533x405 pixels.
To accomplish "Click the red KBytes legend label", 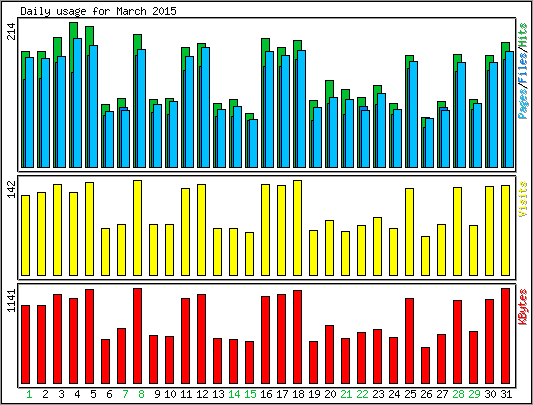I will (523, 307).
